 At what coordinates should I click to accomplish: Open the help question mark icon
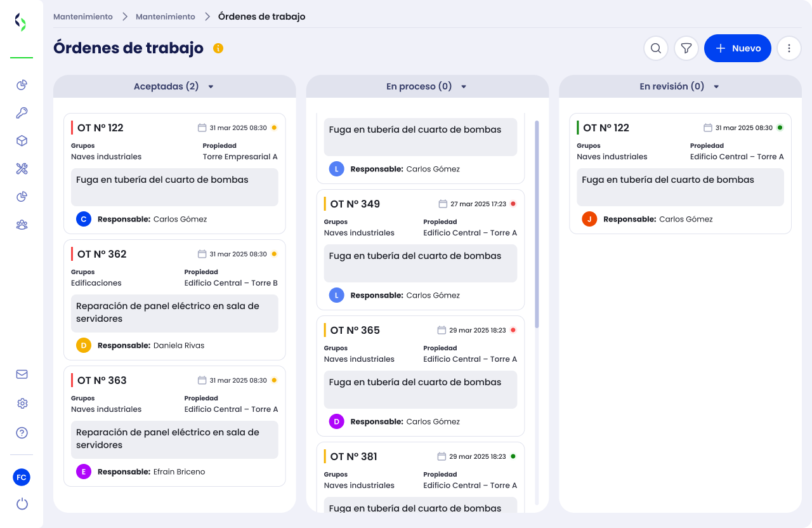[x=22, y=433]
